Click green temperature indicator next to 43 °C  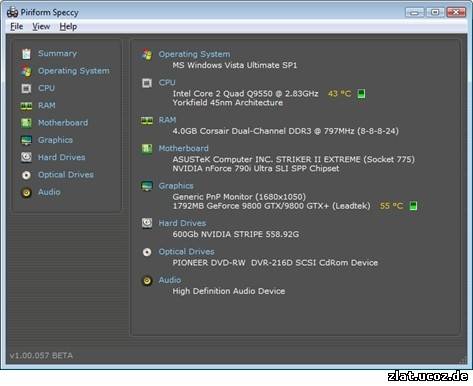point(361,94)
